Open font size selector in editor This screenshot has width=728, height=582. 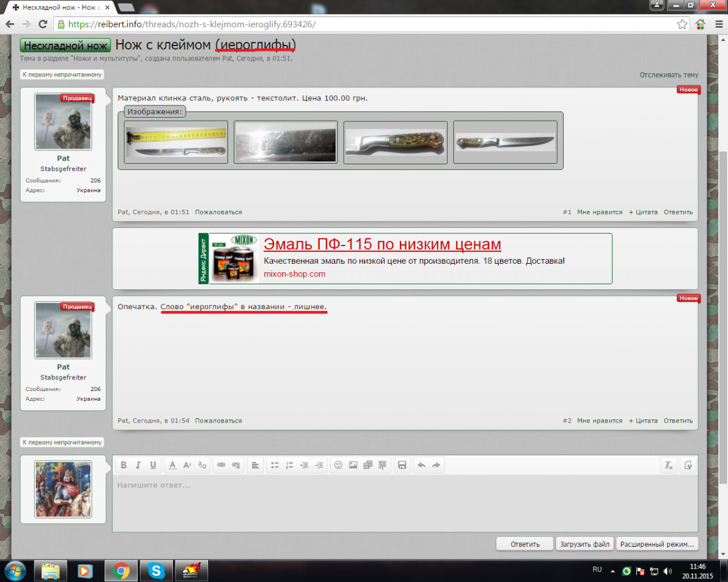(x=187, y=465)
